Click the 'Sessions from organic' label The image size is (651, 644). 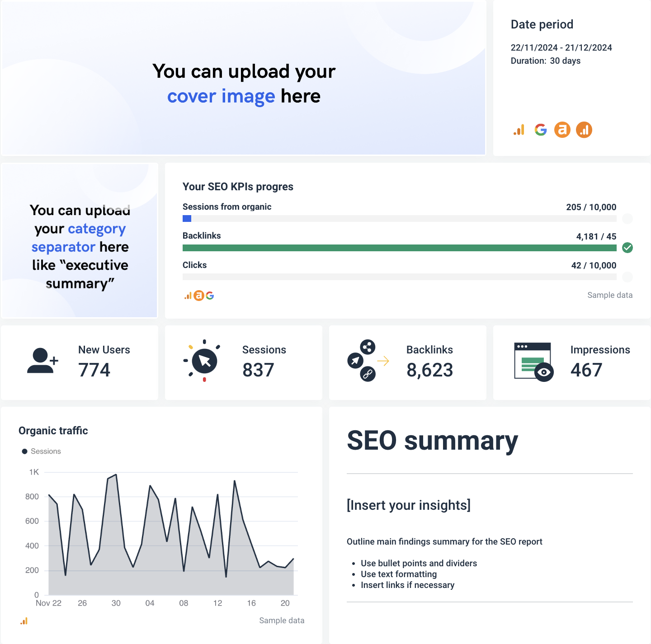pos(227,207)
